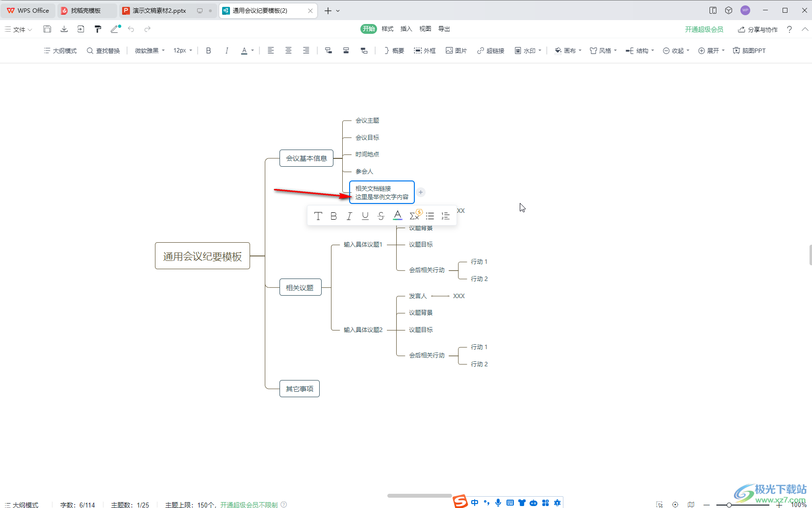Image resolution: width=812 pixels, height=508 pixels.
Task: Undo the last action
Action: [131, 29]
